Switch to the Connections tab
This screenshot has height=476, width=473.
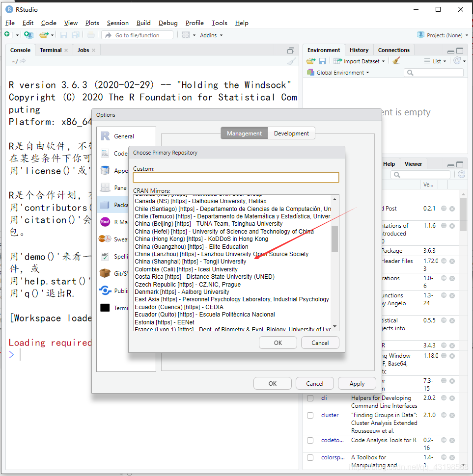pyautogui.click(x=394, y=50)
